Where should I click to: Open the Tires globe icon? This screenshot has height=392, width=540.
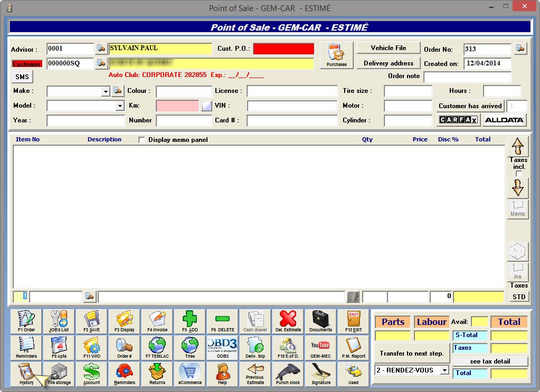point(190,348)
